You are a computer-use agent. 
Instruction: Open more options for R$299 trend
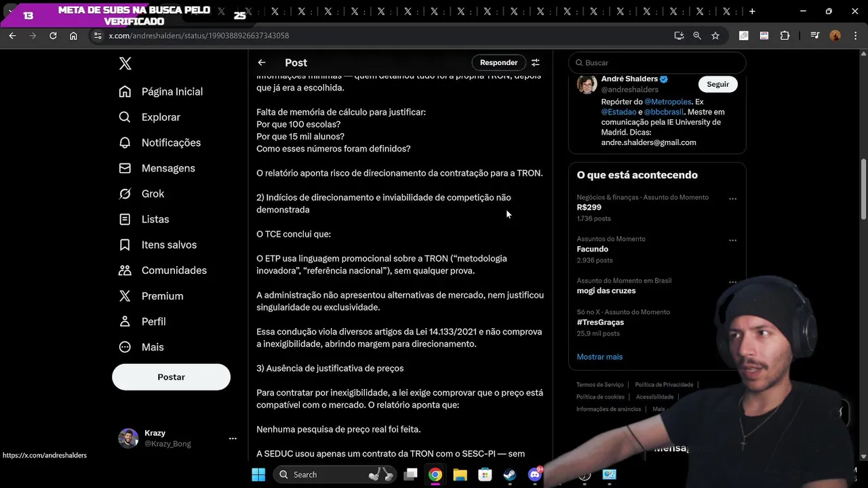click(x=732, y=199)
